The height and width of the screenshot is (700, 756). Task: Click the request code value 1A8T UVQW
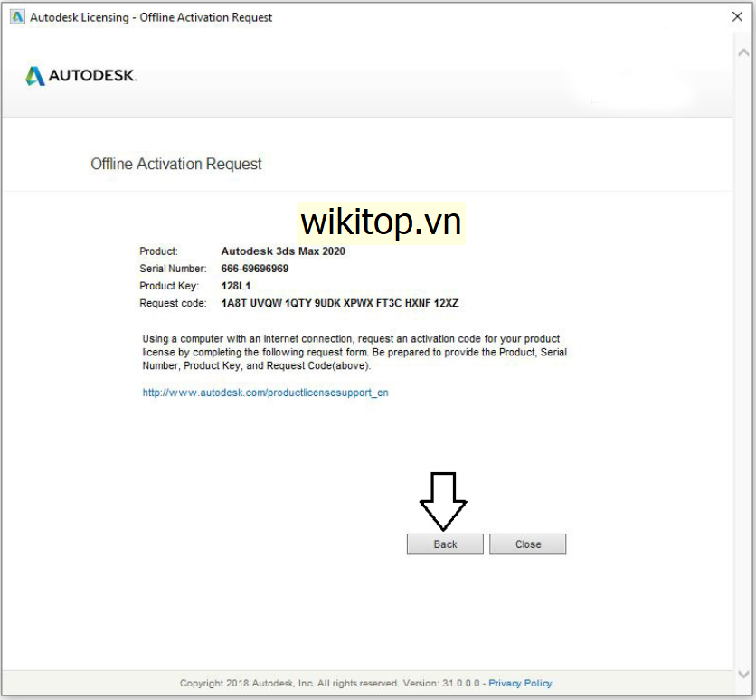339,303
